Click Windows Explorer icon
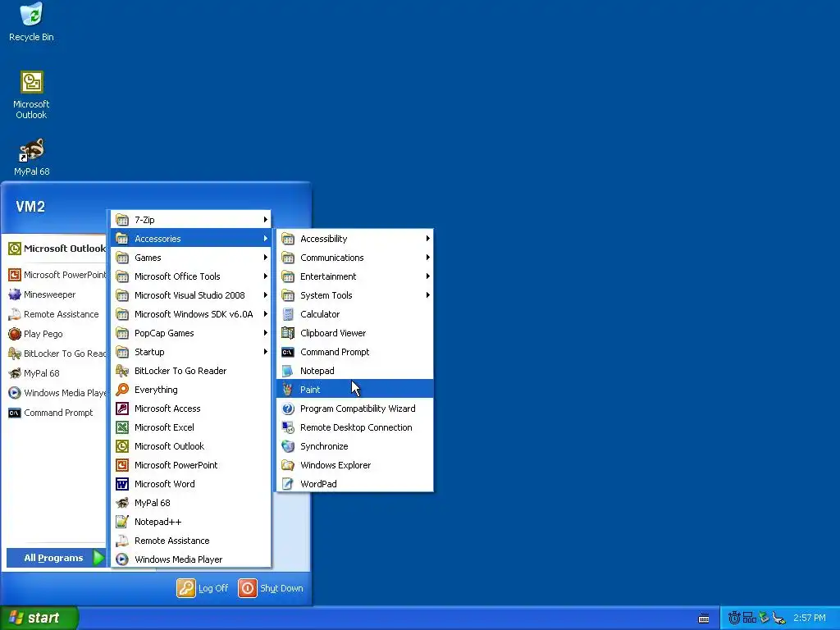The width and height of the screenshot is (840, 630). tap(288, 465)
